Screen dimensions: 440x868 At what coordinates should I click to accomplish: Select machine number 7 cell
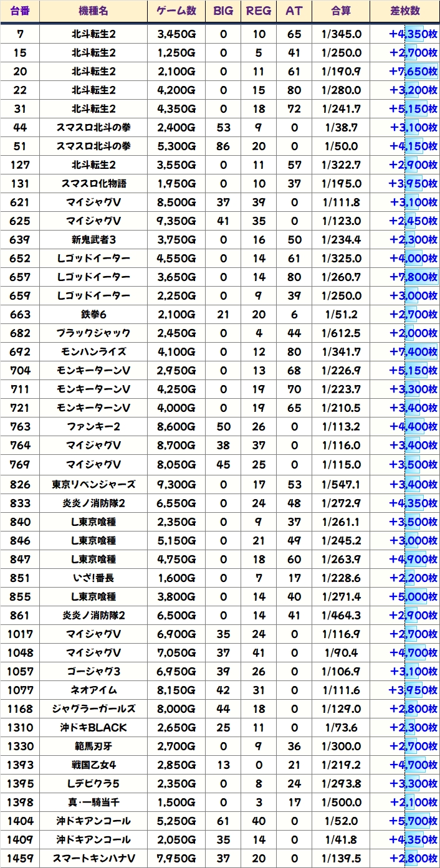click(20, 34)
